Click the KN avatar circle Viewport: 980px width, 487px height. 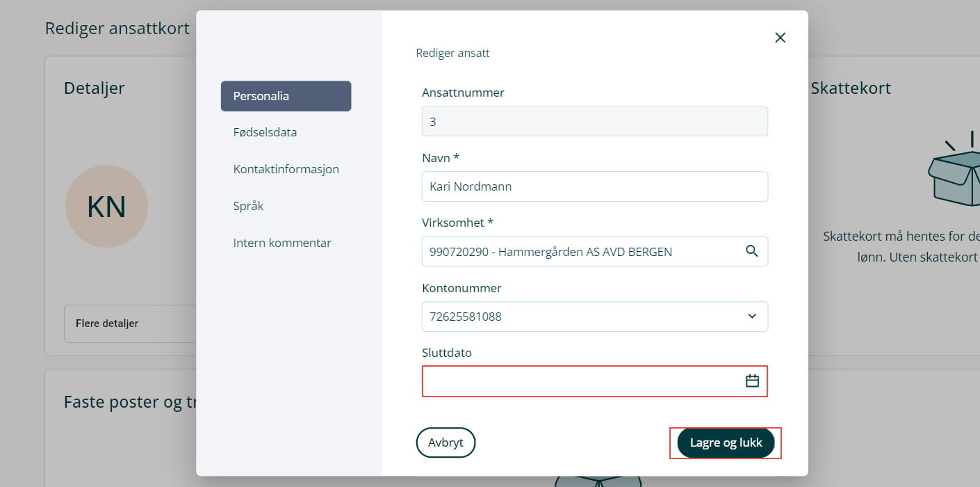click(106, 207)
